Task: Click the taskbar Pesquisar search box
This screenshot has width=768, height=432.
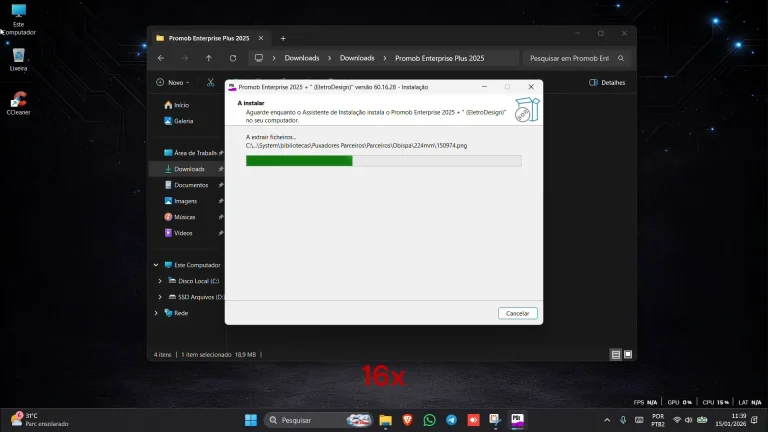Action: coord(318,420)
